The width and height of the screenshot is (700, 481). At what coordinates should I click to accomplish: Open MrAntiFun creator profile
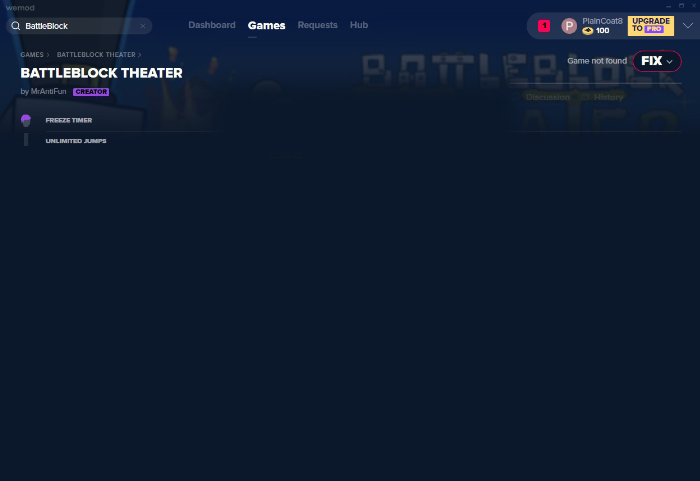pyautogui.click(x=48, y=91)
